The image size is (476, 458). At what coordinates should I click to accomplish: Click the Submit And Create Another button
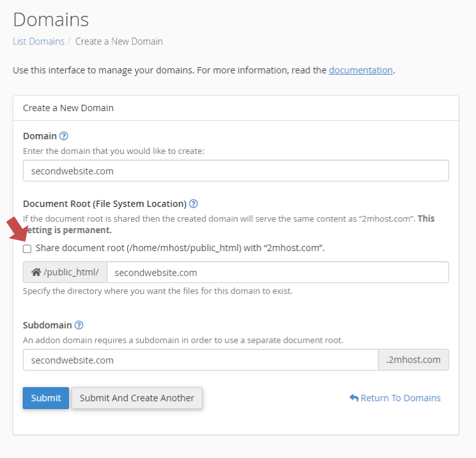click(137, 398)
